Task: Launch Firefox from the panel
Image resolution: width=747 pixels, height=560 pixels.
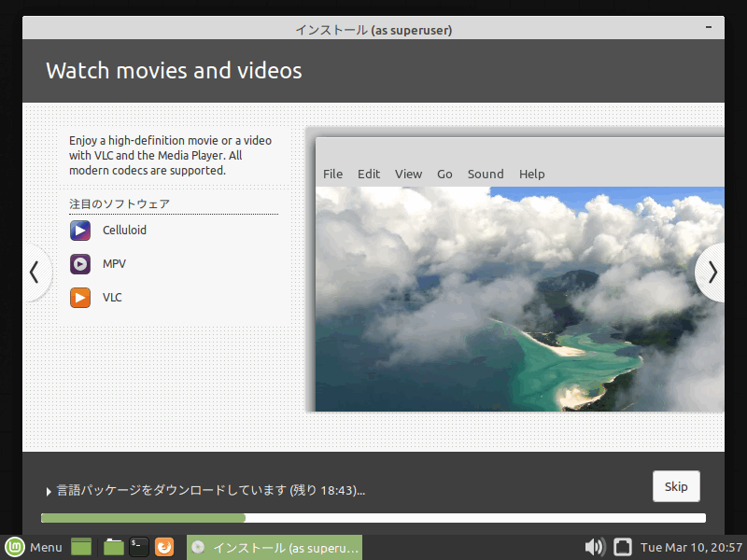Action: (x=164, y=547)
